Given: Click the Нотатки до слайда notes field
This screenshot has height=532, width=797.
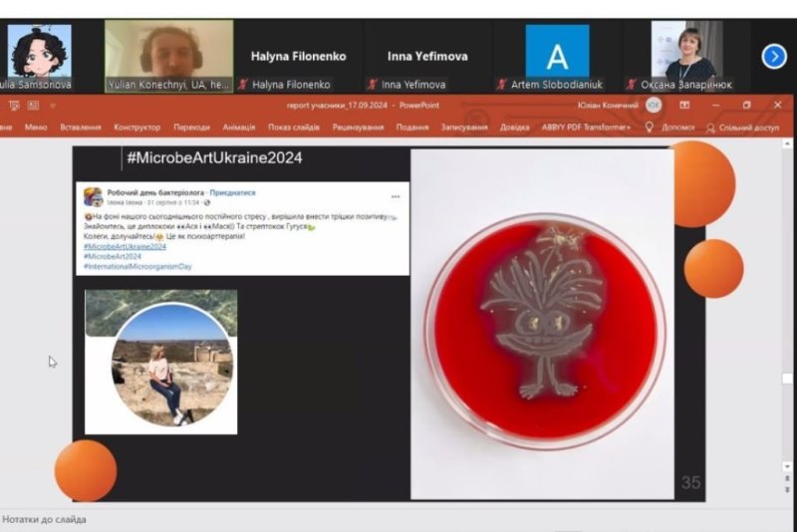Looking at the screenshot, I should 44,519.
